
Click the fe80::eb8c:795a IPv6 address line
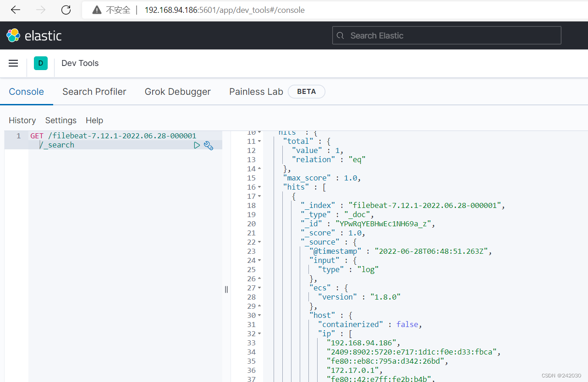click(388, 361)
